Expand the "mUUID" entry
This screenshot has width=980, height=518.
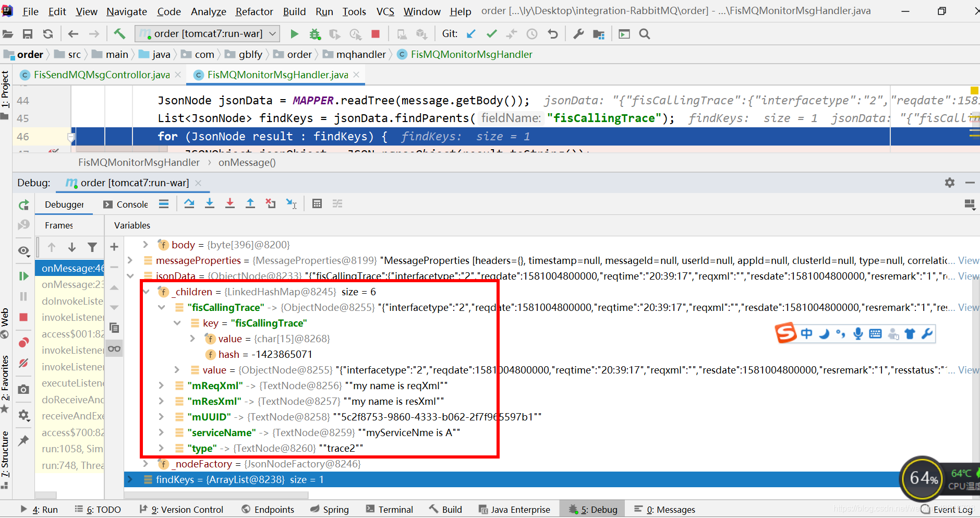point(162,417)
